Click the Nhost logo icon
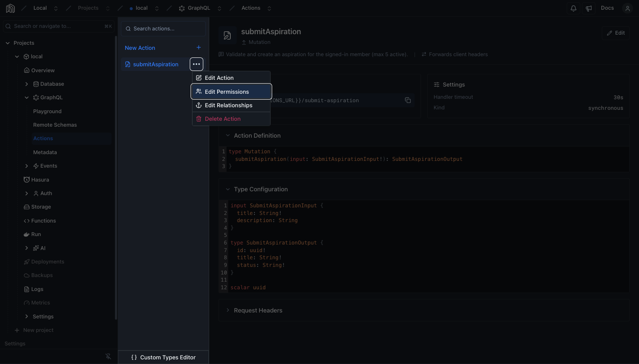 coord(11,8)
